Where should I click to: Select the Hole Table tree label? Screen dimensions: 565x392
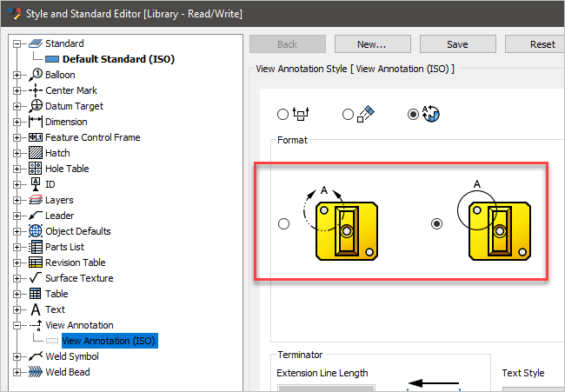tap(67, 169)
